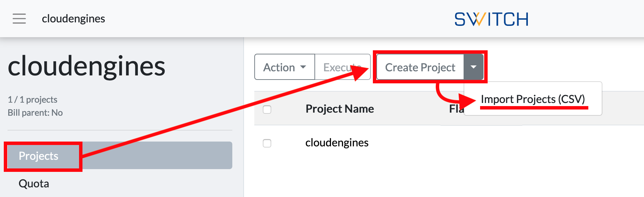Image resolution: width=644 pixels, height=197 pixels.
Task: Go to the Quota sidebar section
Action: tap(34, 184)
